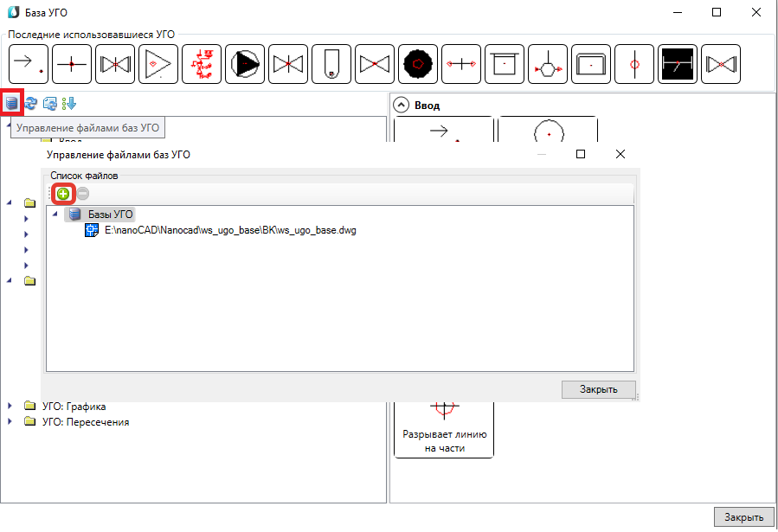
Task: Choose the recent U-shaped vessel symbol
Action: [331, 64]
